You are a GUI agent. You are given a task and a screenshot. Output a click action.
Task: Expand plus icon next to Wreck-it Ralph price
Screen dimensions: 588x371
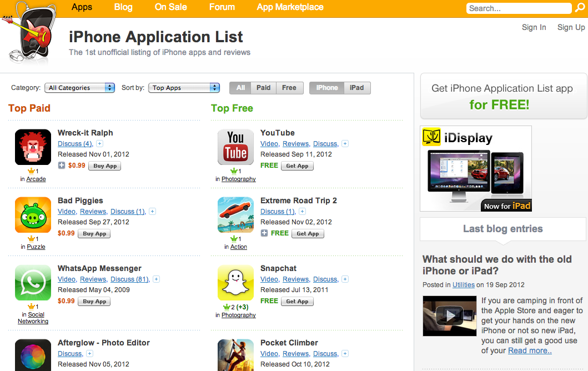[x=62, y=166]
